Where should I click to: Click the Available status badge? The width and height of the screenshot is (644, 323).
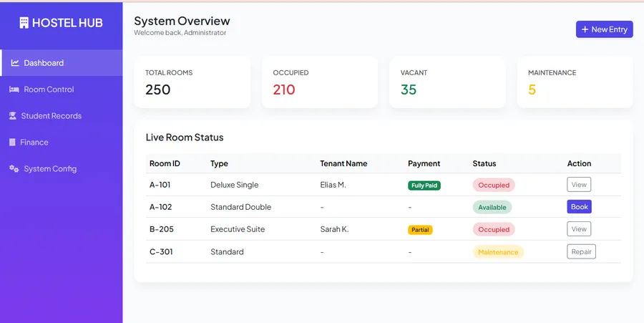pyautogui.click(x=492, y=207)
